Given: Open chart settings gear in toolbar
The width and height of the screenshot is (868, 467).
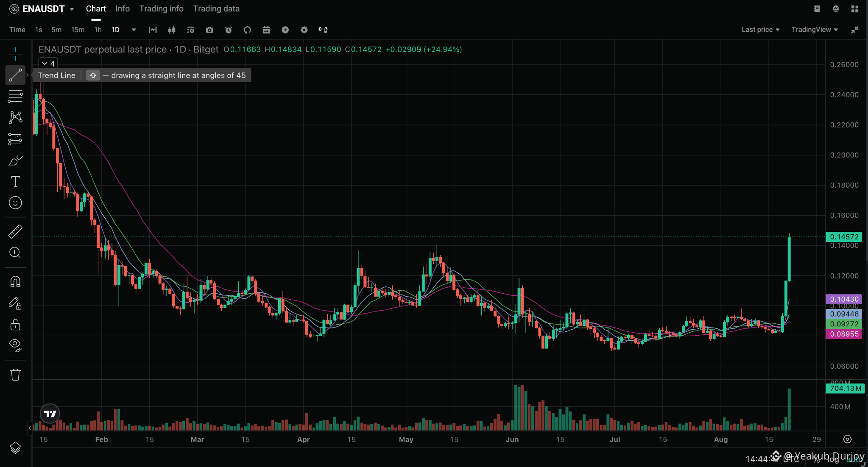Looking at the screenshot, I should pyautogui.click(x=304, y=30).
